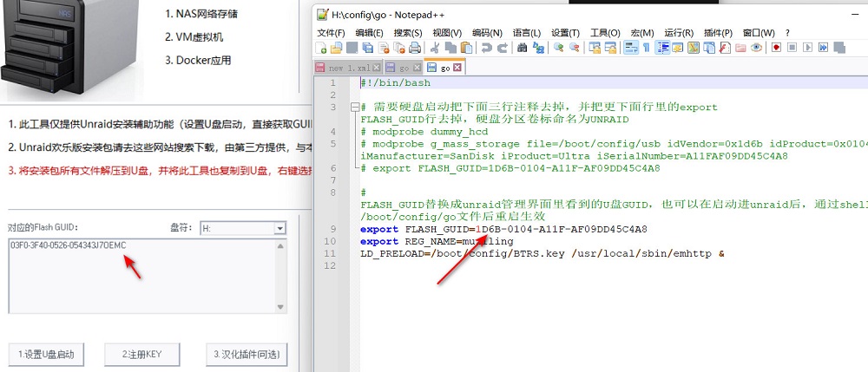
Task: Toggle Show all characters pilcrow icon
Action: point(646,48)
